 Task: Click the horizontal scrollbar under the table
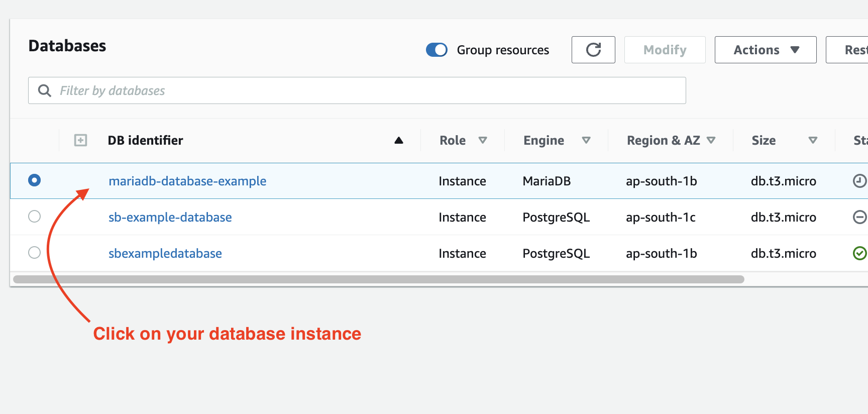pyautogui.click(x=379, y=279)
